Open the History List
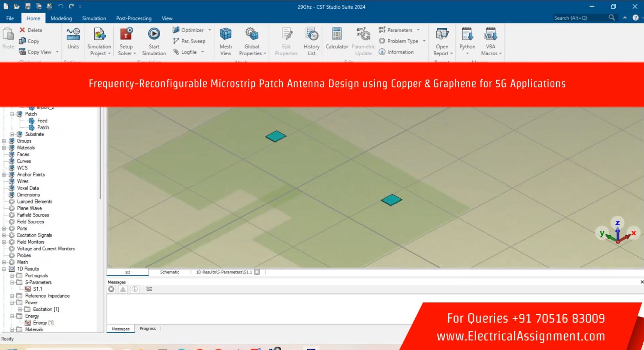Screen dimensions: 644x350 pos(312,34)
